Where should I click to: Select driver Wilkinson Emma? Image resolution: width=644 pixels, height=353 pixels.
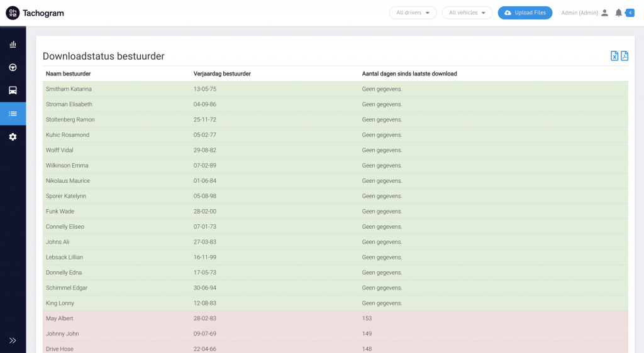(x=67, y=166)
